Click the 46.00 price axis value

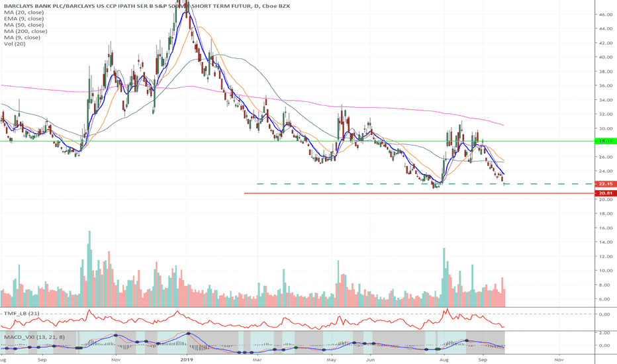pyautogui.click(x=606, y=15)
